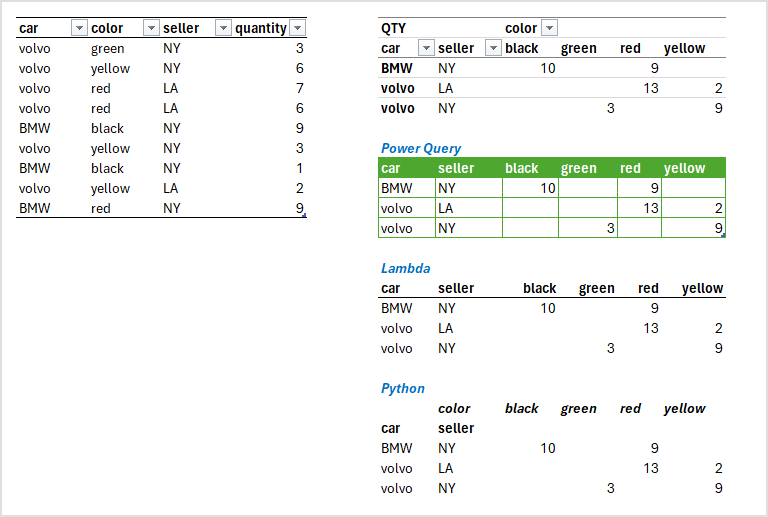Click quantity 1 in source table
768x517 pixels.
[300, 168]
